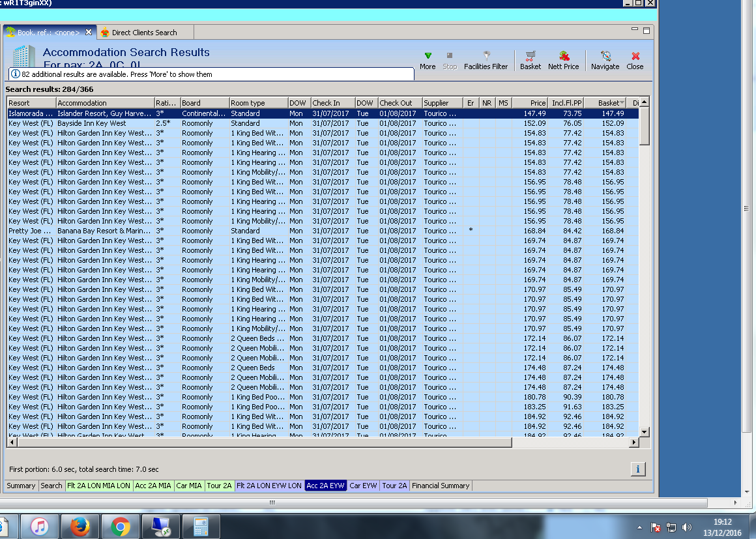Image resolution: width=756 pixels, height=539 pixels.
Task: Show hidden tray icons arrow
Action: click(x=639, y=527)
